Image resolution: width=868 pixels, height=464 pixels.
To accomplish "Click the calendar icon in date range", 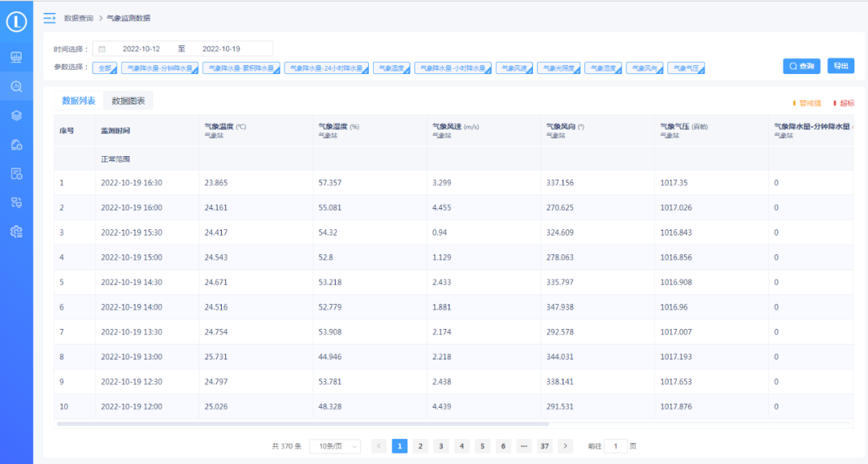I will coord(102,49).
